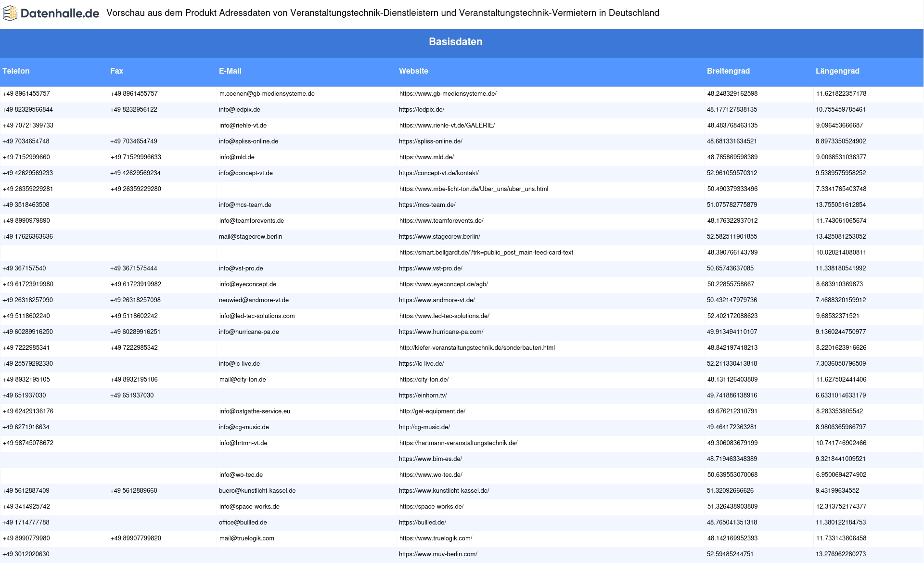Click the Datenhalle.de logo icon
The width and height of the screenshot is (924, 563).
(x=10, y=13)
